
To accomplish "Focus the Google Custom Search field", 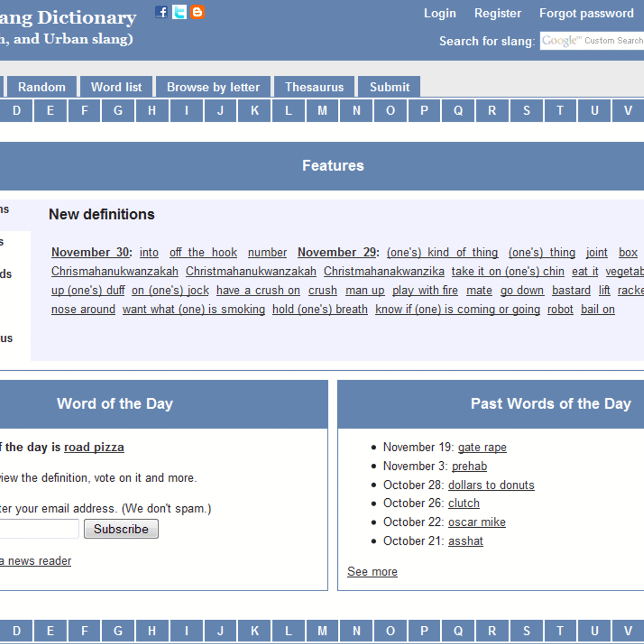I will click(x=592, y=41).
